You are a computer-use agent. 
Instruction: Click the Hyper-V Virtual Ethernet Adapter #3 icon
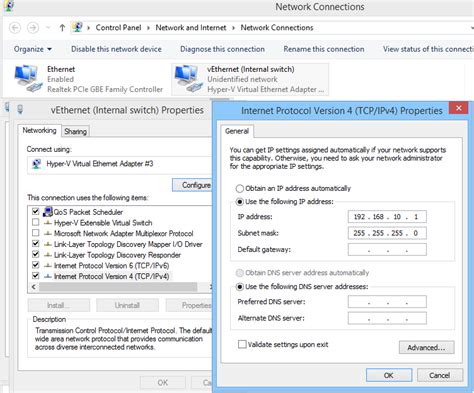coord(36,164)
